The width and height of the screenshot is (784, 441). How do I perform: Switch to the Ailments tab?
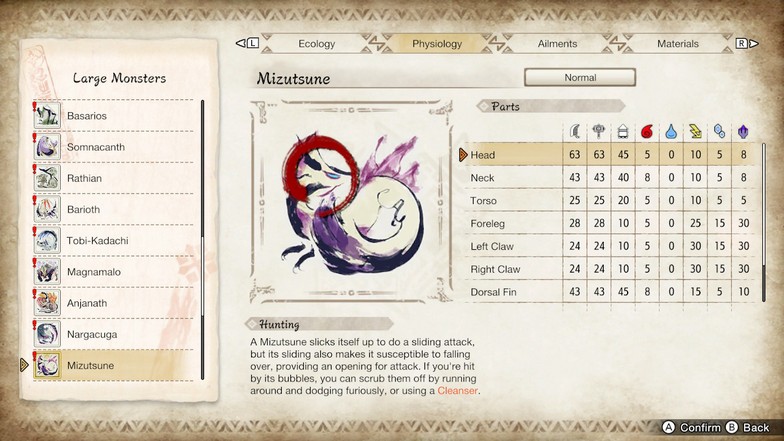pos(557,44)
